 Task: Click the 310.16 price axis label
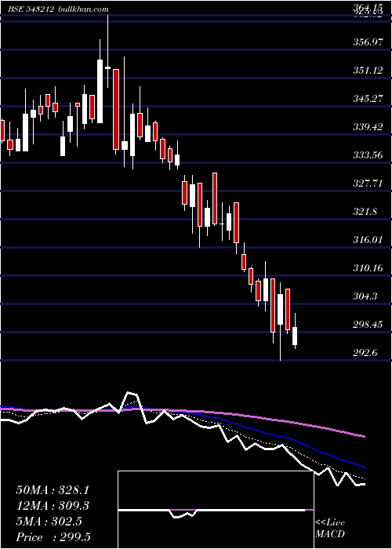tap(367, 268)
